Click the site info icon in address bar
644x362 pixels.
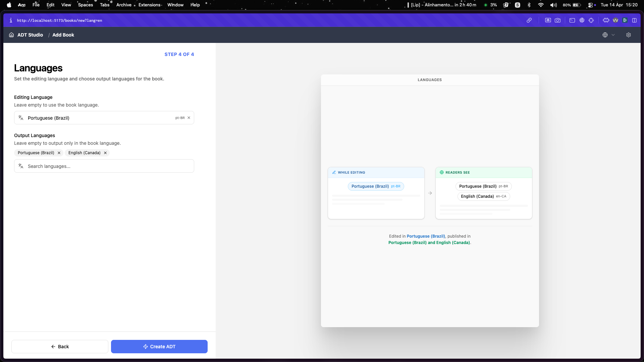point(11,20)
